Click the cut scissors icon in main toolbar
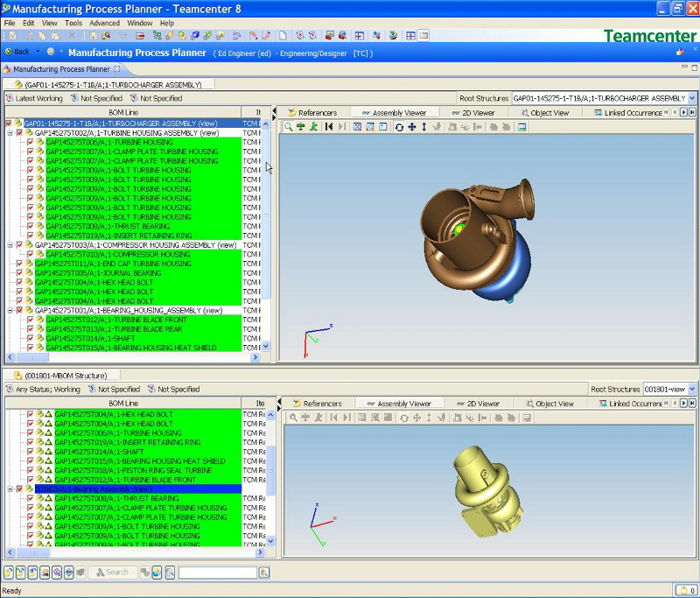The width and height of the screenshot is (700, 598). coord(30,36)
